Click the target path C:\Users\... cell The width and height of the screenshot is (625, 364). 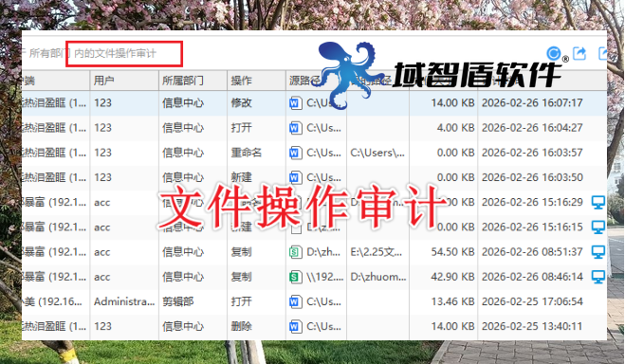[377, 153]
